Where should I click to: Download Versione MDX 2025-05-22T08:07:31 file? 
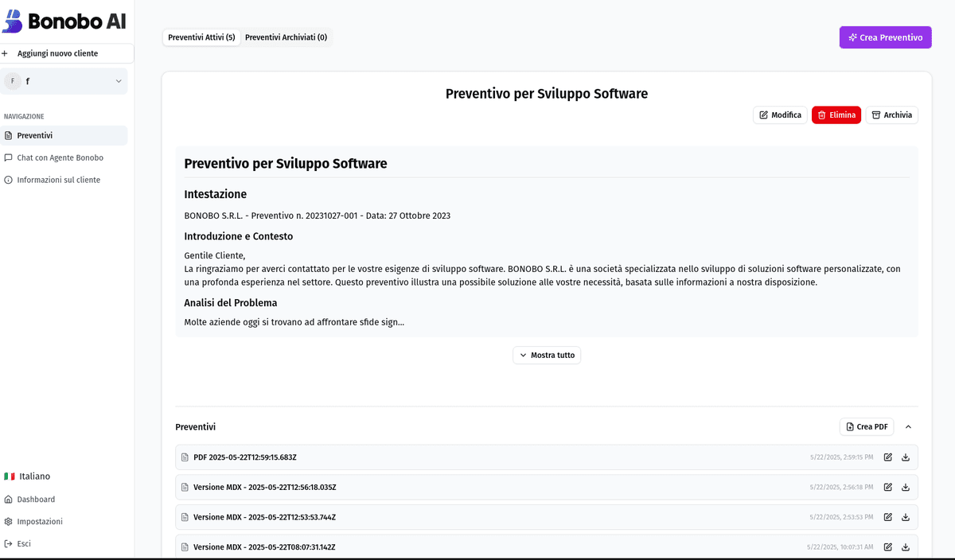pyautogui.click(x=905, y=547)
